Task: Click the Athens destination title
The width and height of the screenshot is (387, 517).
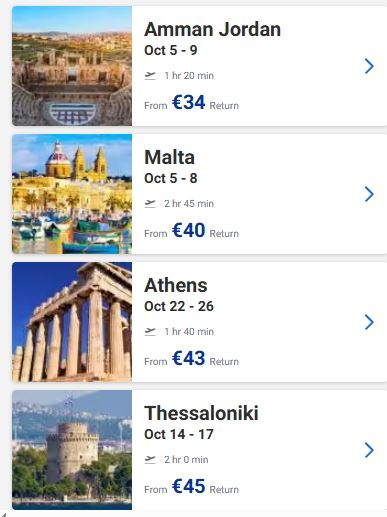Action: 176,285
